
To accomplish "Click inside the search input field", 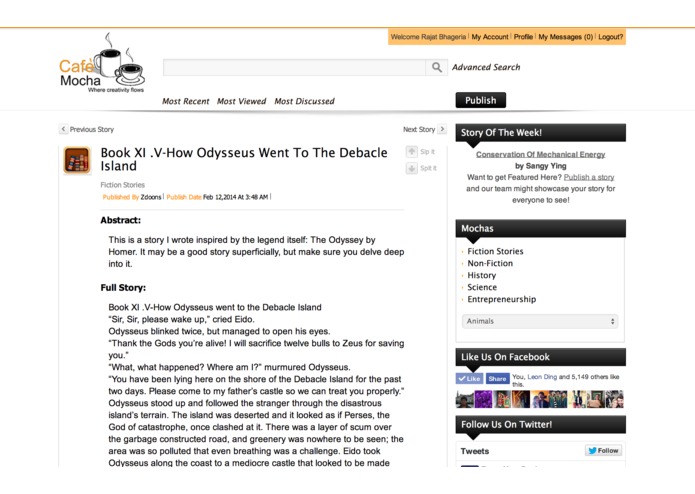I will [x=294, y=67].
